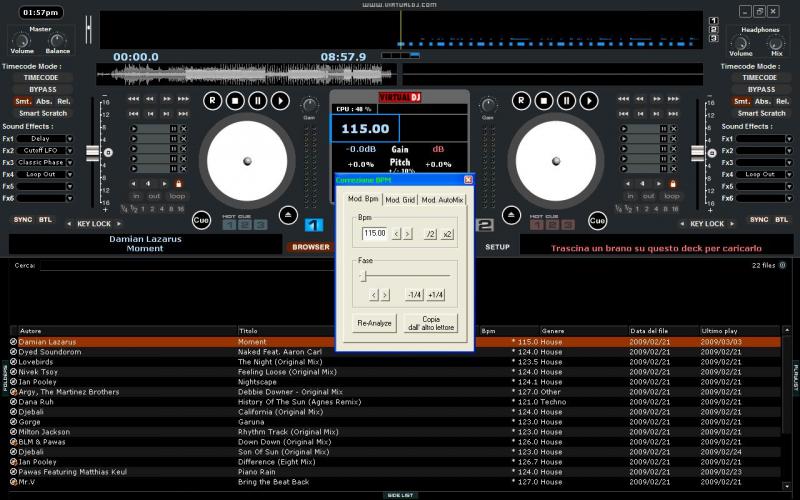
Task: Pause the left deck
Action: pos(258,101)
